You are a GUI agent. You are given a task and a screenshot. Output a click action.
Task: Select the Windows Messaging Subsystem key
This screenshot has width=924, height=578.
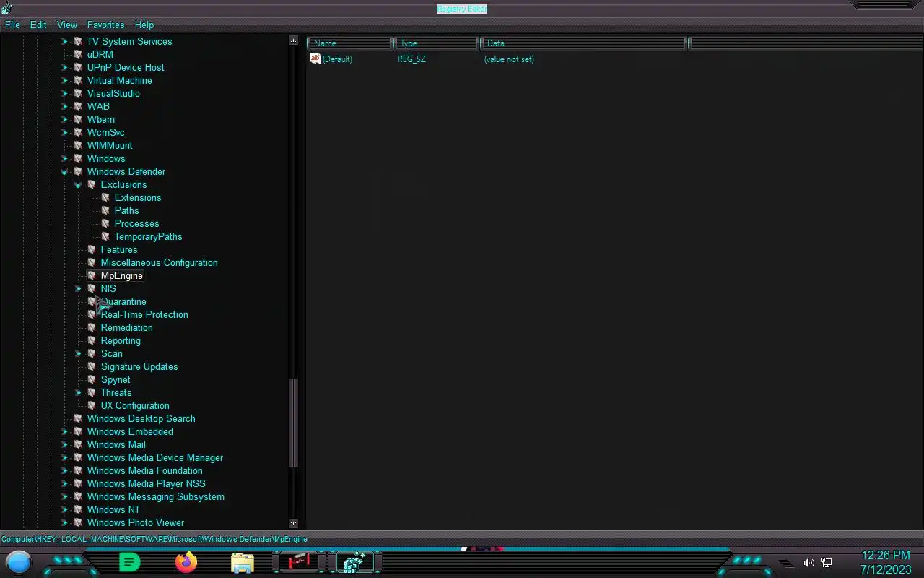click(155, 496)
